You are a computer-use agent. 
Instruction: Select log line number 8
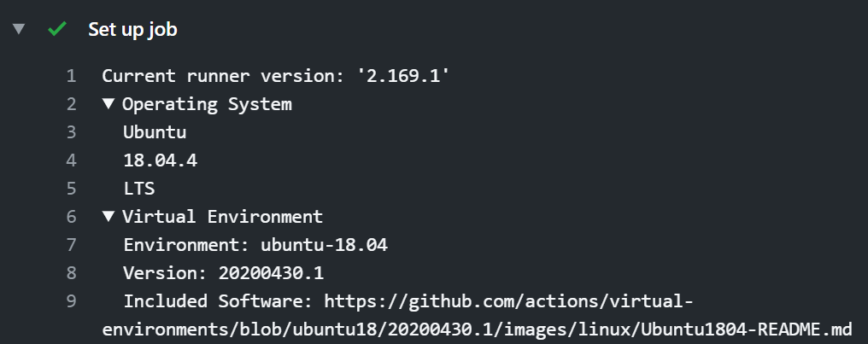pyautogui.click(x=71, y=273)
